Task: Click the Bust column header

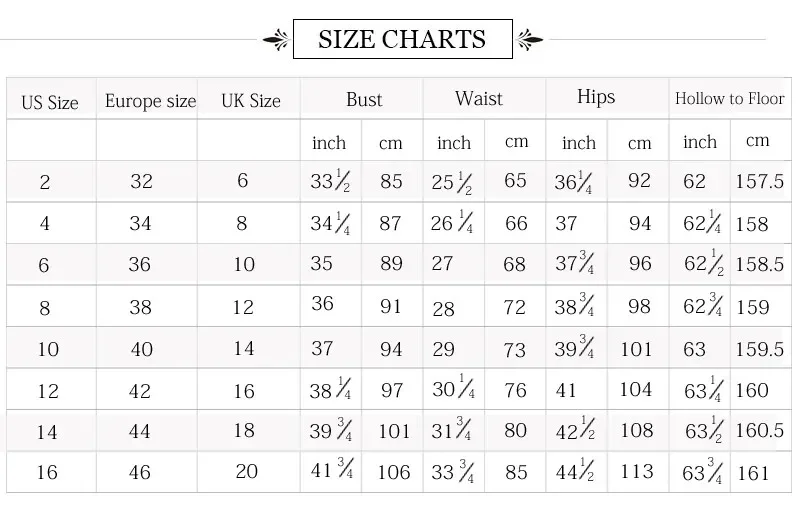Action: click(364, 99)
